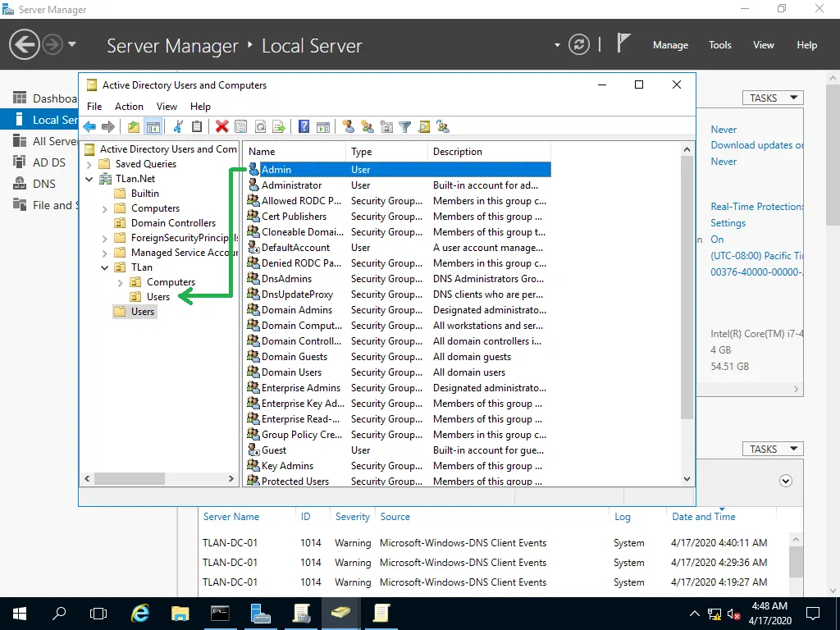The width and height of the screenshot is (840, 630).
Task: Open the View menu in ADUC window
Action: [x=167, y=107]
